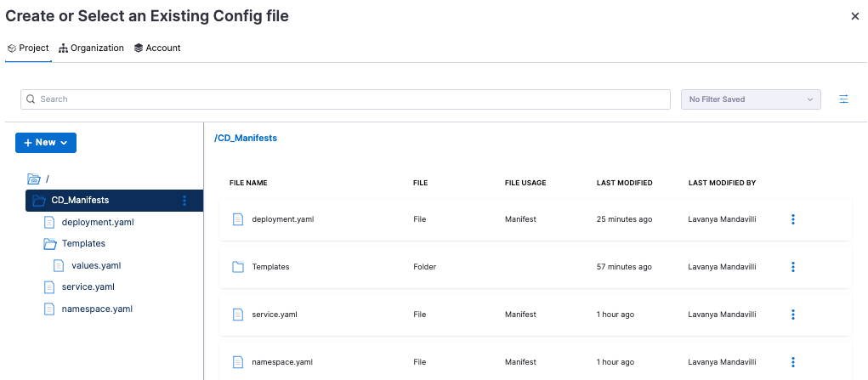Switch to the Organization tab
Screen dimensions: 868x380
click(x=92, y=48)
